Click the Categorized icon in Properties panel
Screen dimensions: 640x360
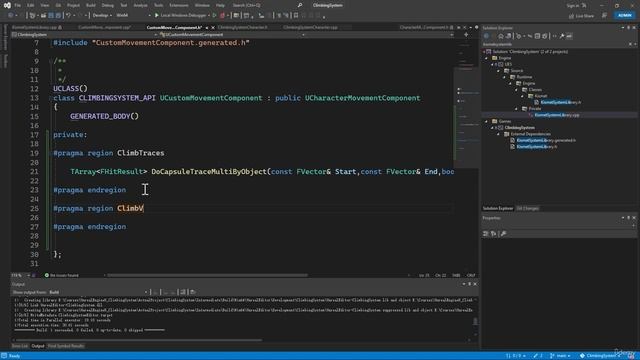pos(486,233)
